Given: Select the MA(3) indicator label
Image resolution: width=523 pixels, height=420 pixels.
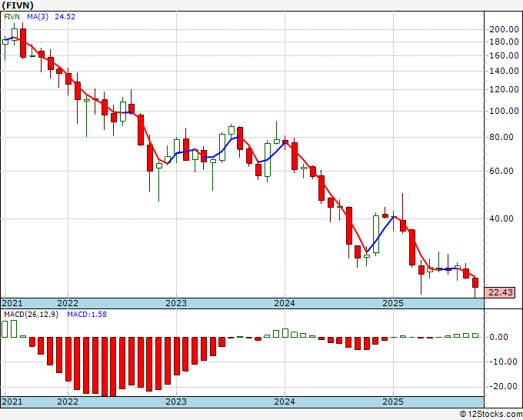Looking at the screenshot, I should click(x=38, y=16).
